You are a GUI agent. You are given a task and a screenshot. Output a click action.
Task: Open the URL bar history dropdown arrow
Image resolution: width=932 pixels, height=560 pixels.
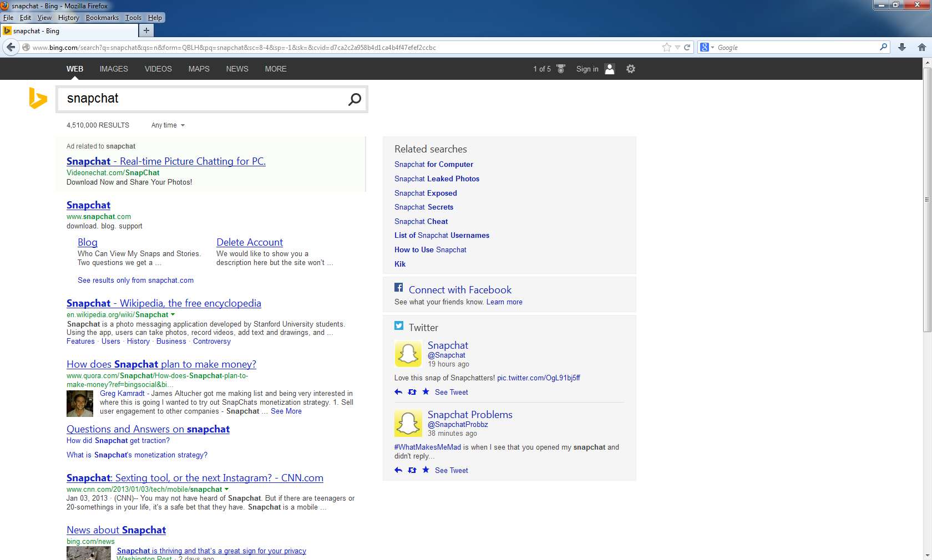[677, 47]
